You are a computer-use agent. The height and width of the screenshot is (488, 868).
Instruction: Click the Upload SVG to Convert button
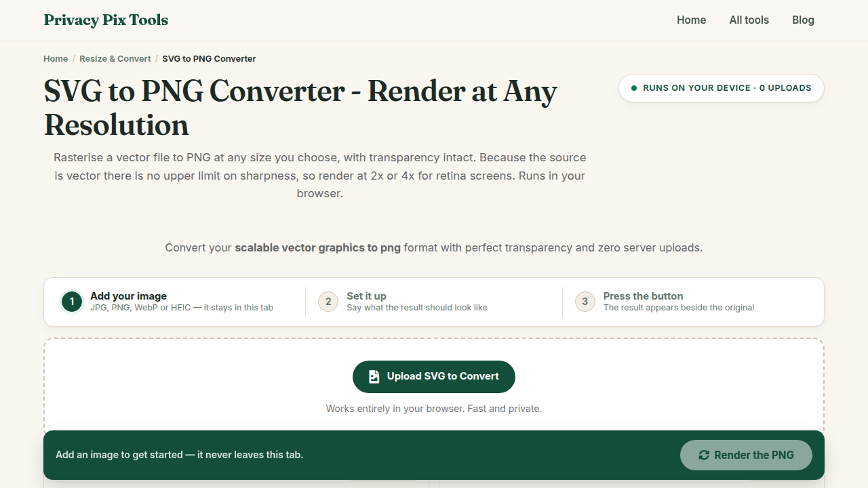pyautogui.click(x=434, y=377)
